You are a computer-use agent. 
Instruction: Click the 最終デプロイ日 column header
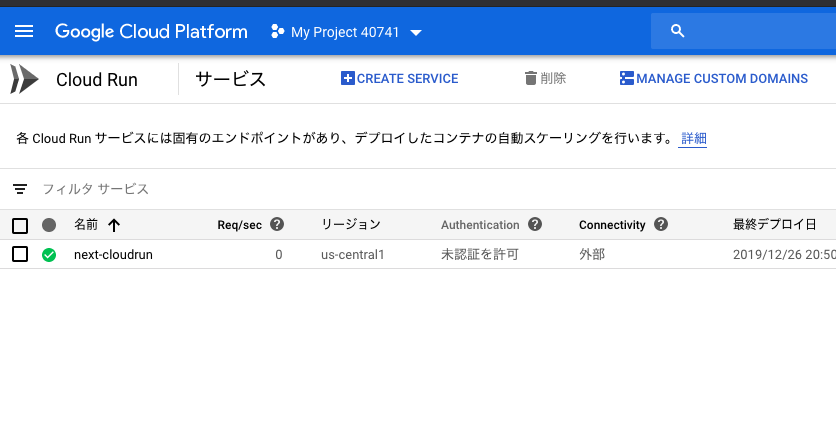[x=773, y=225]
